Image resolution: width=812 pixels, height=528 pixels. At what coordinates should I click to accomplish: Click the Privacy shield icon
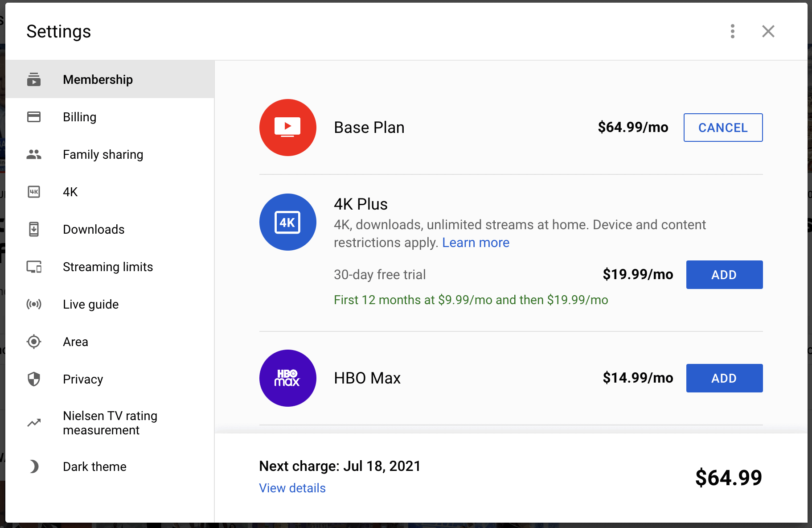34,379
